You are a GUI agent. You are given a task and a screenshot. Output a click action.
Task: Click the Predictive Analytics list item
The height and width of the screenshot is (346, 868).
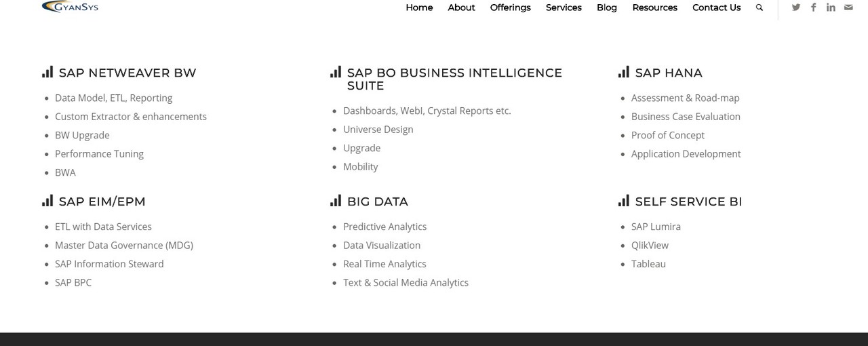384,227
